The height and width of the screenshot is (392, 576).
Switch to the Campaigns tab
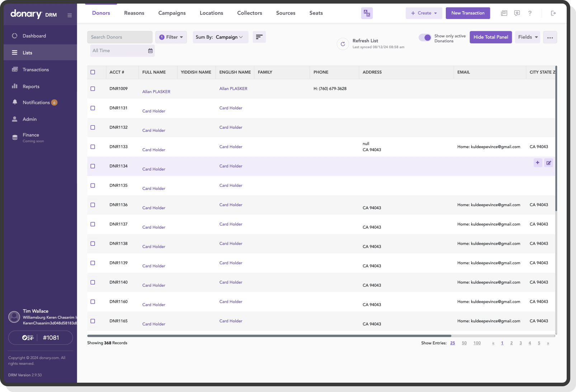click(x=172, y=13)
